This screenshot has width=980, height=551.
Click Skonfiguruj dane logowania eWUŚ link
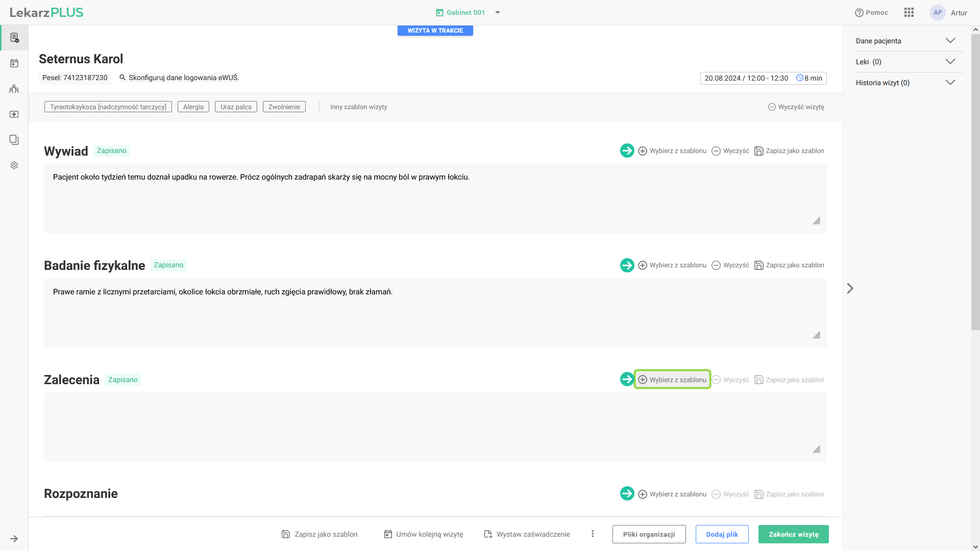(183, 78)
